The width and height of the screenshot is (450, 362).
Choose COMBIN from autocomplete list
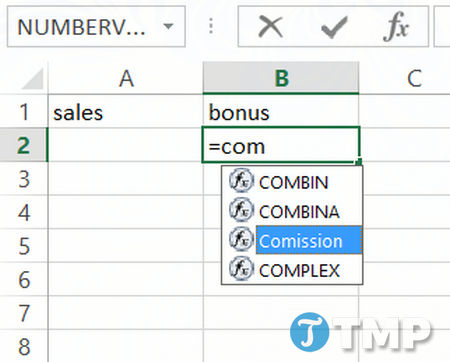coord(294,183)
